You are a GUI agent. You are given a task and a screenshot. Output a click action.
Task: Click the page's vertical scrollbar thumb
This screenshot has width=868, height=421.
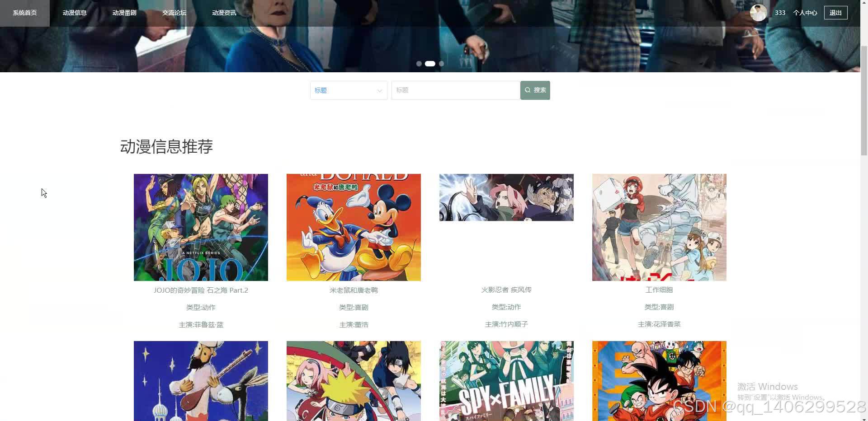[864, 100]
